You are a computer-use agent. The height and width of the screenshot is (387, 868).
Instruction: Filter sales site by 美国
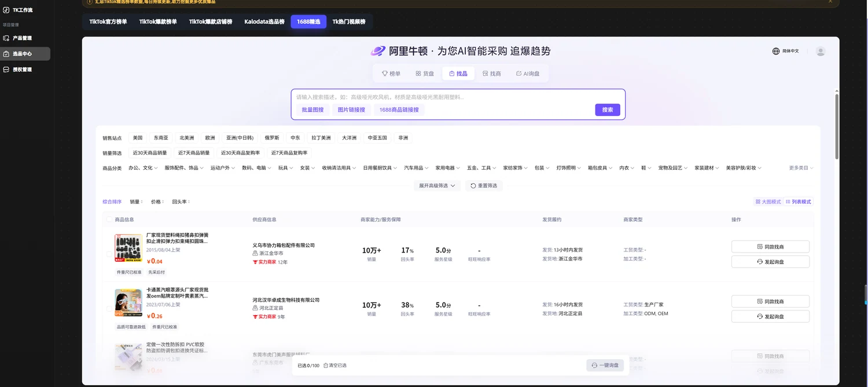138,138
